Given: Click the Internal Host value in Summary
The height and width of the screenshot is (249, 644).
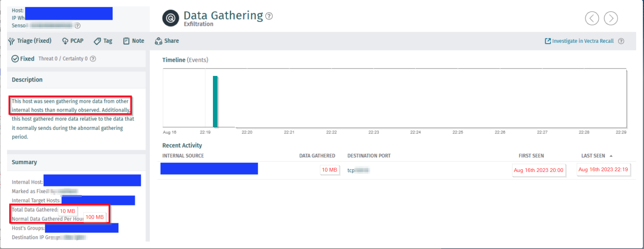Looking at the screenshot, I should [x=92, y=180].
